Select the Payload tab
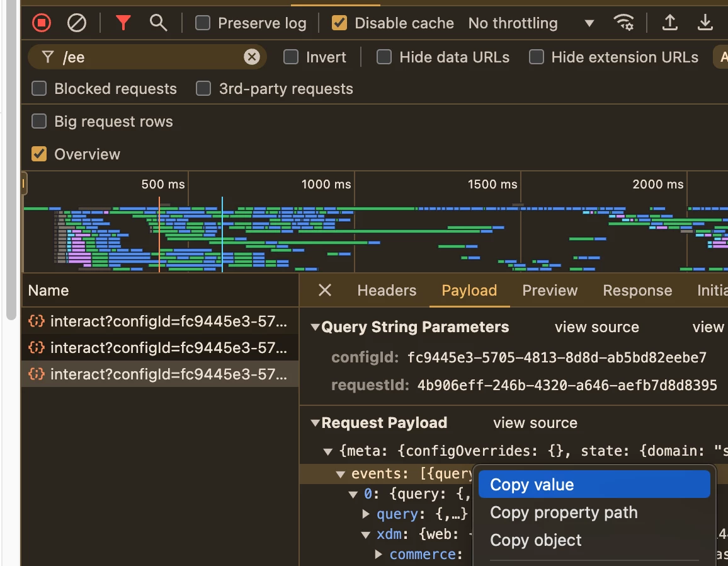Image resolution: width=728 pixels, height=566 pixels. (x=469, y=291)
